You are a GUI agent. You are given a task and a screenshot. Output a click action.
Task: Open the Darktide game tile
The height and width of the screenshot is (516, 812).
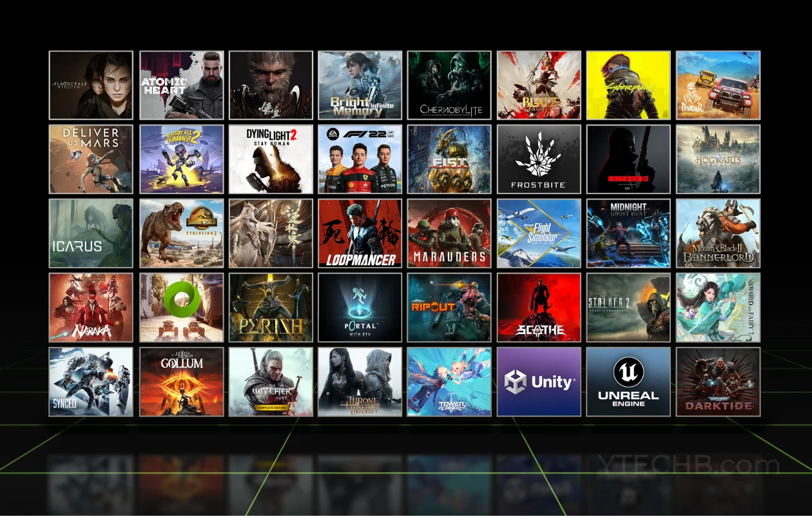tap(718, 382)
